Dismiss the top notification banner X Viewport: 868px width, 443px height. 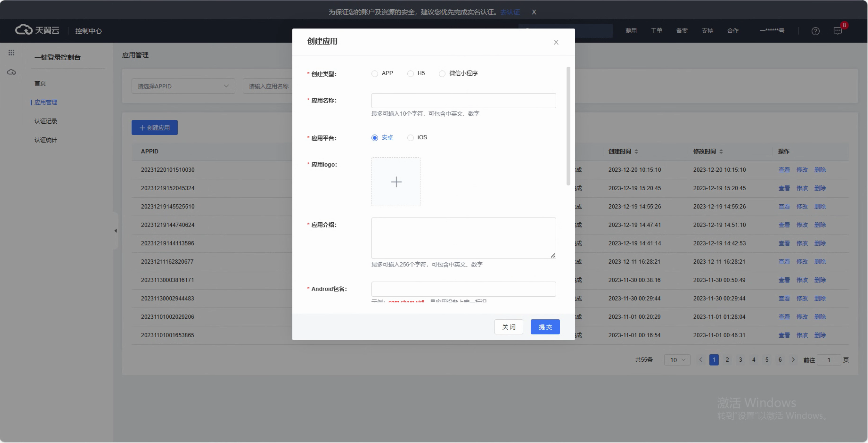pyautogui.click(x=534, y=12)
